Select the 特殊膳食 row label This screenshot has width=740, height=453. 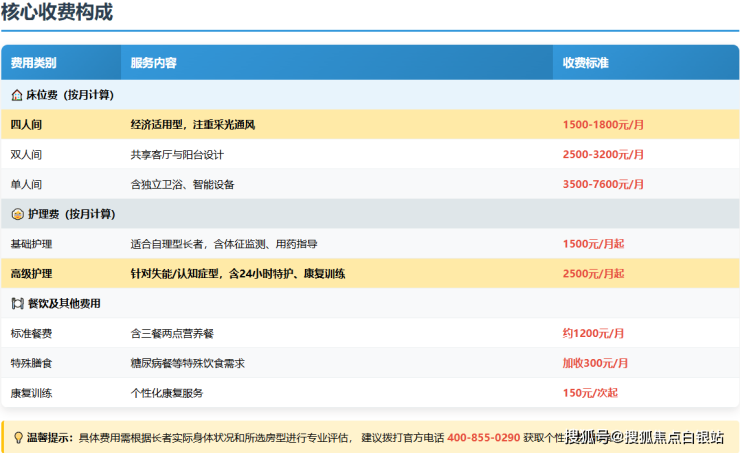33,363
